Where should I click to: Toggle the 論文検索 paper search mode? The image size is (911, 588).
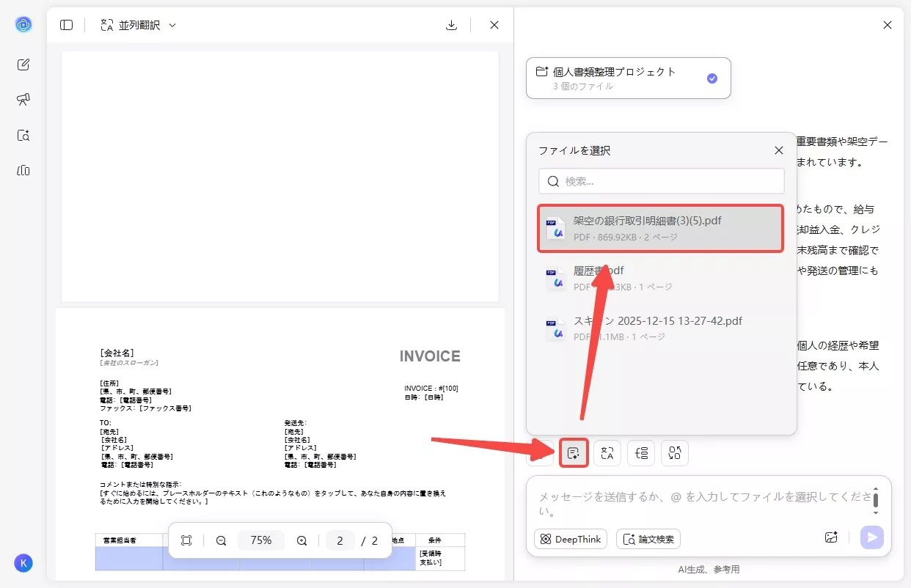point(648,538)
